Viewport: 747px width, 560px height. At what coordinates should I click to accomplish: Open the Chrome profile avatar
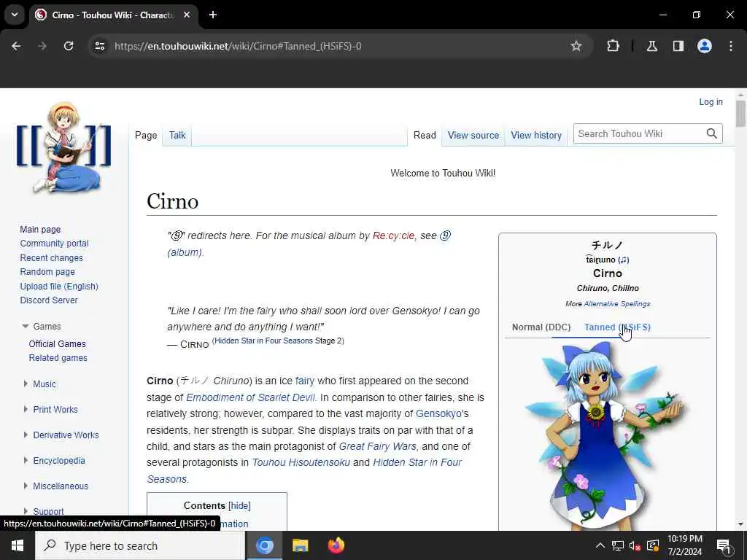(705, 46)
